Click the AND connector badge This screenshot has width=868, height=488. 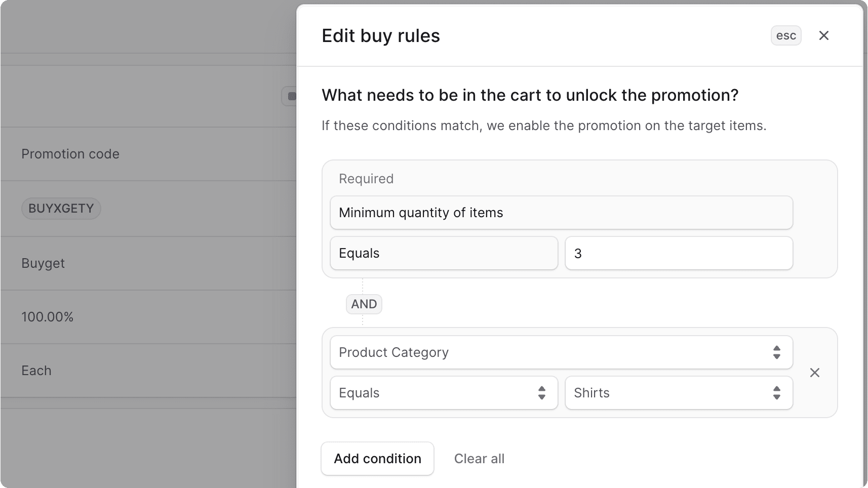(x=364, y=304)
